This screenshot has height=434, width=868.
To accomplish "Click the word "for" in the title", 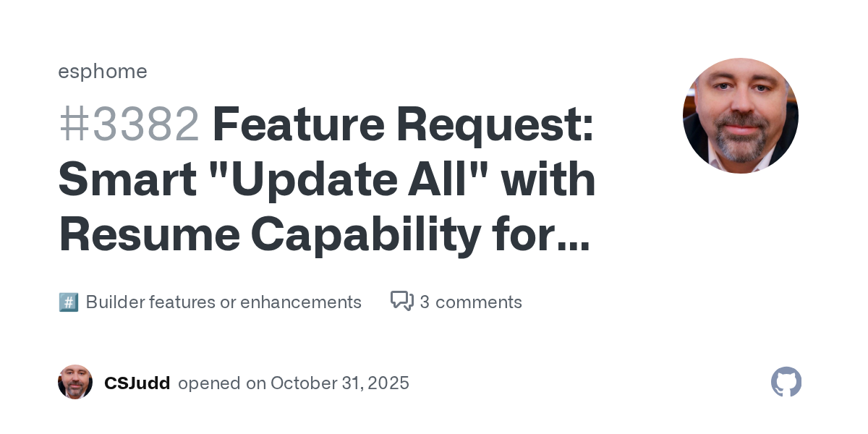I will pos(521,236).
